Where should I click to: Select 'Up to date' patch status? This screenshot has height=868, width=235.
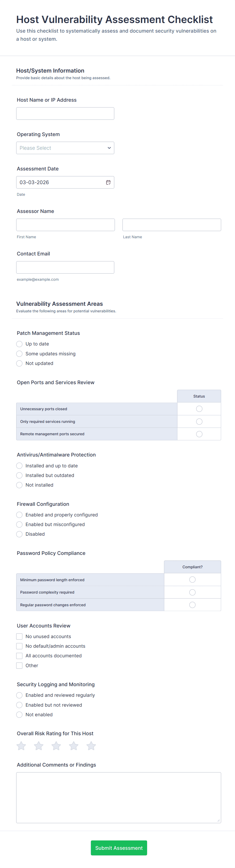[x=19, y=344]
